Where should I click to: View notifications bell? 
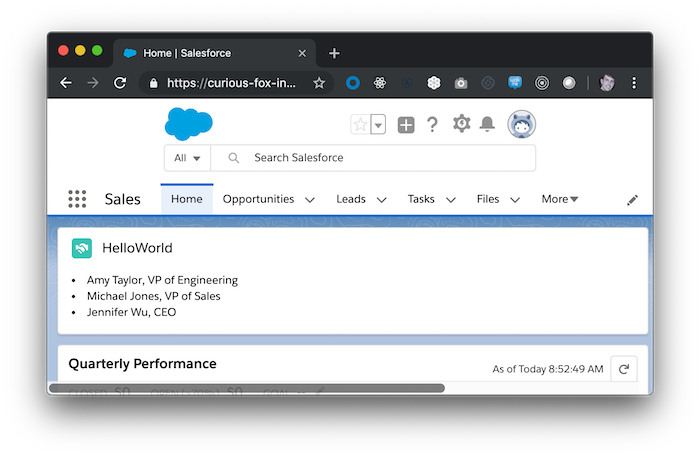point(487,124)
